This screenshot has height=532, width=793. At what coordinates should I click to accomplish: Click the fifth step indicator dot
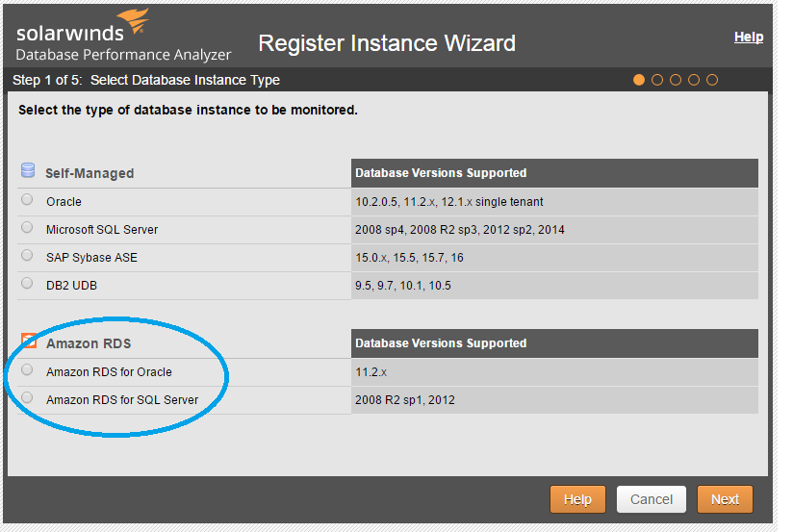pyautogui.click(x=712, y=80)
